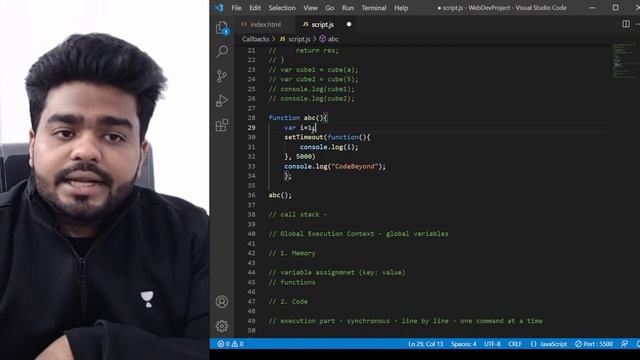640x360 pixels.
Task: Click the "CodeBeyond" string in code
Action: (354, 166)
